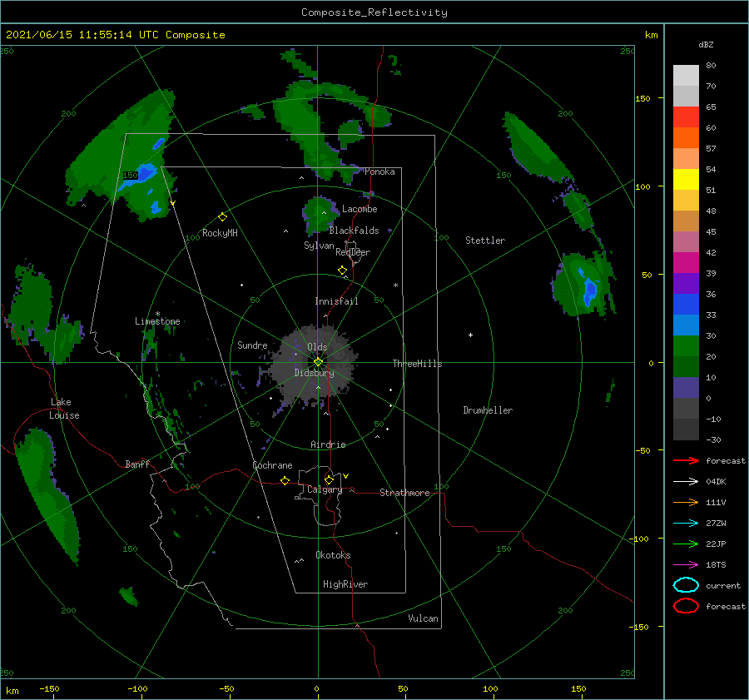Click the blue echo core near 150 ring label

(145, 175)
